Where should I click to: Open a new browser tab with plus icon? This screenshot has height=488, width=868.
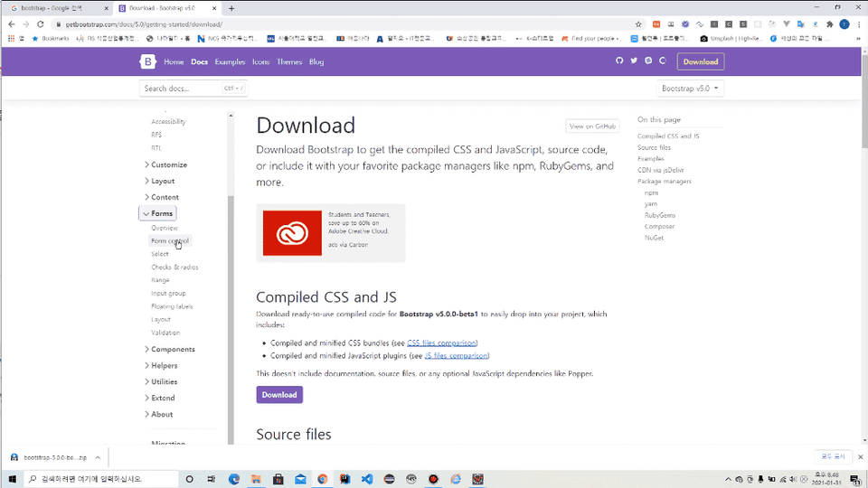point(231,8)
